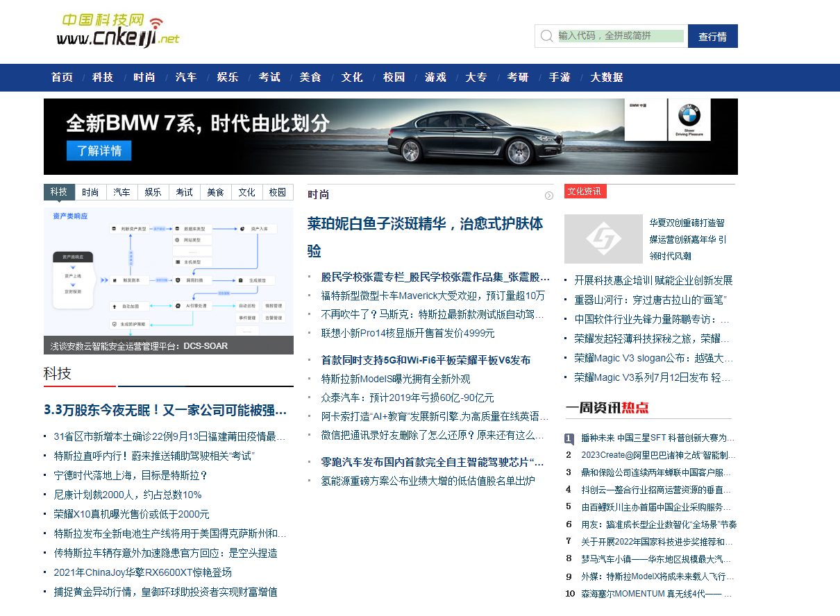Viewport: 840px width, 616px height.
Task: Open 特斯拉新ModelS曝光 article link
Action: point(396,379)
